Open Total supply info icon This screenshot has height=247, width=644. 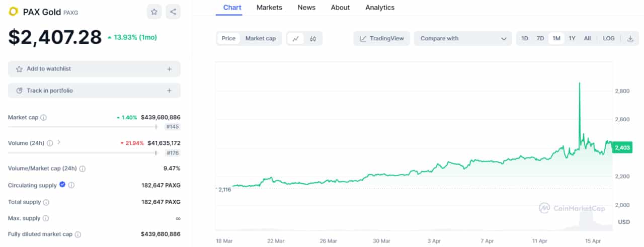[x=46, y=202]
